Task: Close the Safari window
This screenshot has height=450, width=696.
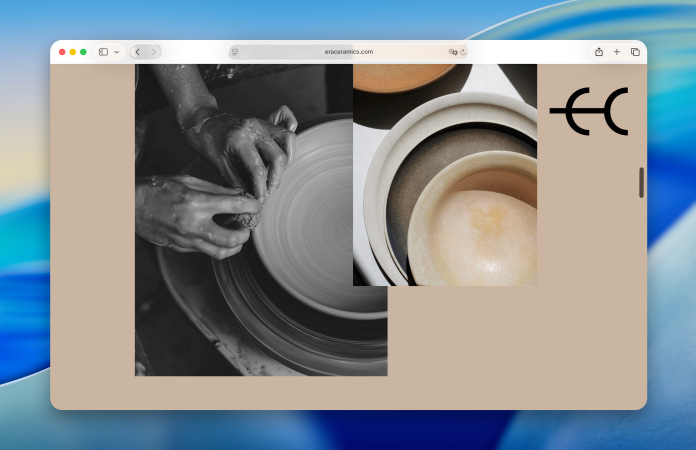Action: coord(62,52)
